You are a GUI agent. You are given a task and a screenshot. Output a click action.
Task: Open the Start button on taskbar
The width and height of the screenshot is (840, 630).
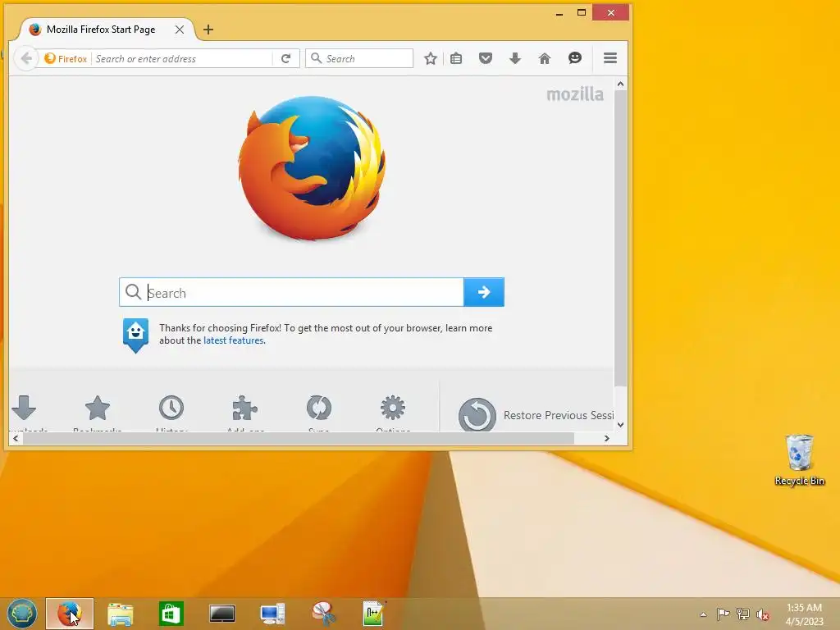click(x=22, y=614)
